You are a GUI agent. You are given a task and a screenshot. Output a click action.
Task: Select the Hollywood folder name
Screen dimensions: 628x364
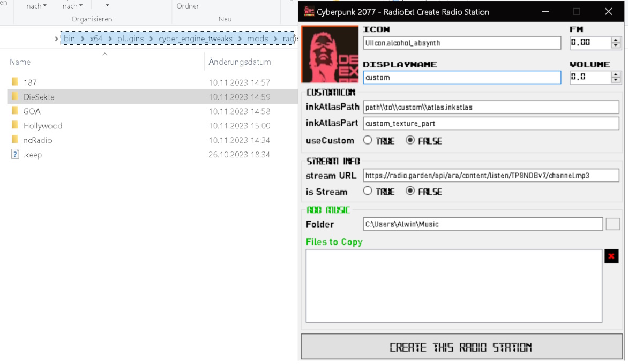pos(43,126)
